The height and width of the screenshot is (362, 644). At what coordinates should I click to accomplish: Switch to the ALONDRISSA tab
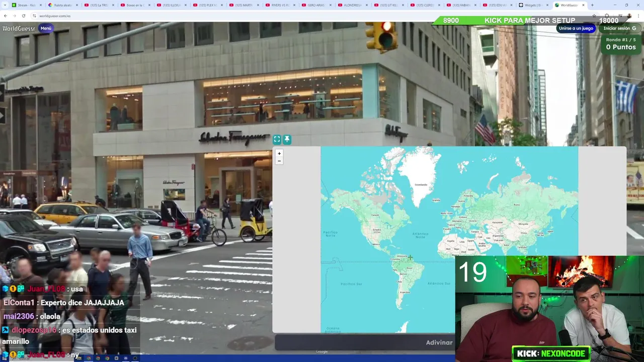[x=352, y=5]
